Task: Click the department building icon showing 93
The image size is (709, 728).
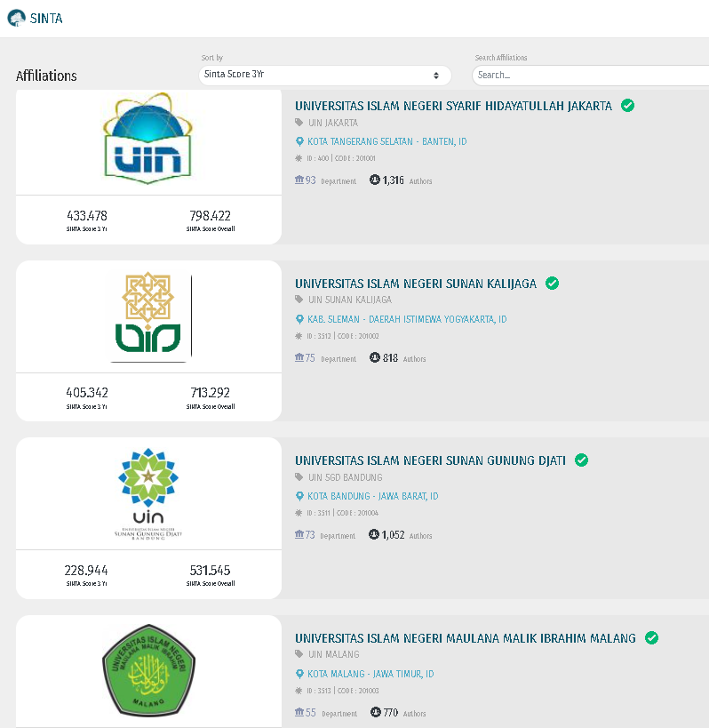Action: [299, 180]
